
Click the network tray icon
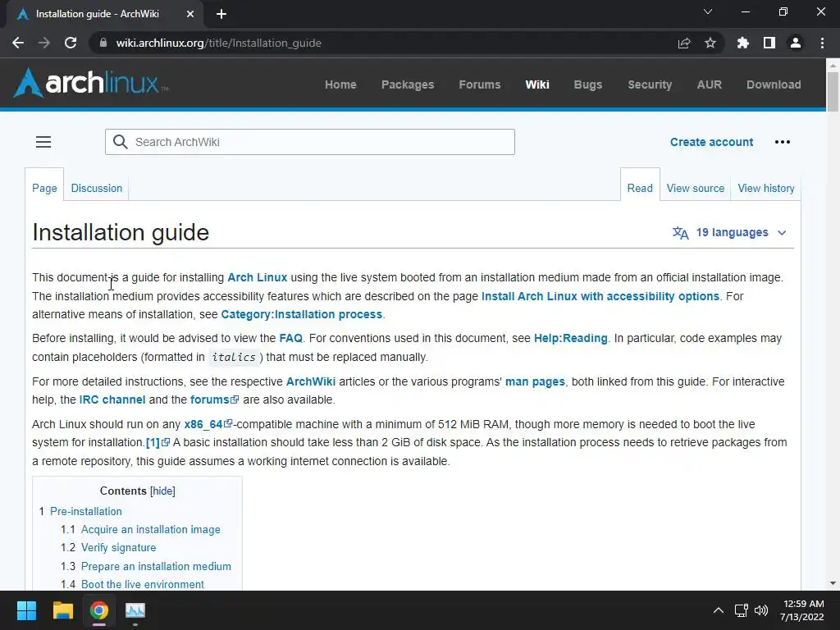coord(742,610)
